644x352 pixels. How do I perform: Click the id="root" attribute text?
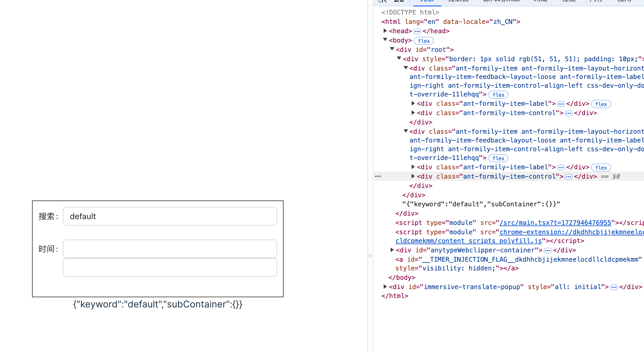tap(433, 50)
